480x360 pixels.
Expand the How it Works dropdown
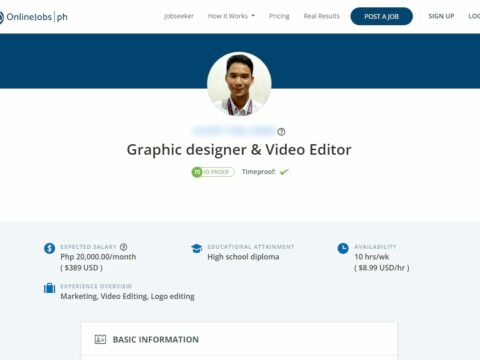tap(231, 16)
